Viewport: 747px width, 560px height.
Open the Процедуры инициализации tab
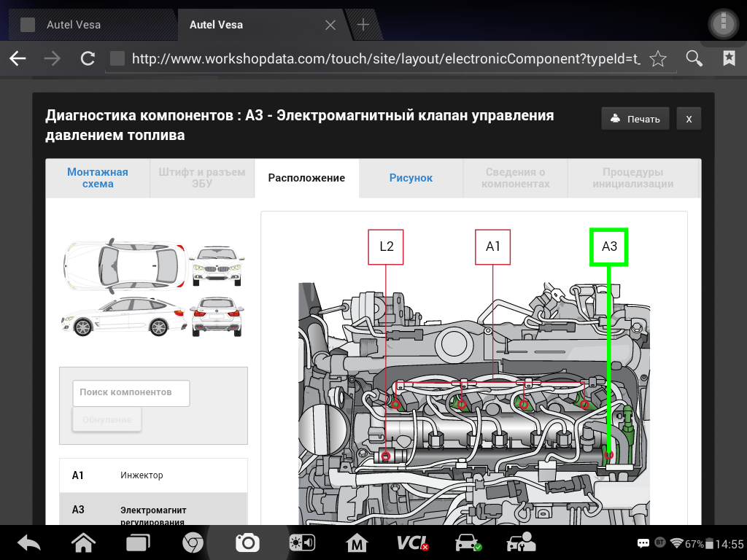(632, 178)
